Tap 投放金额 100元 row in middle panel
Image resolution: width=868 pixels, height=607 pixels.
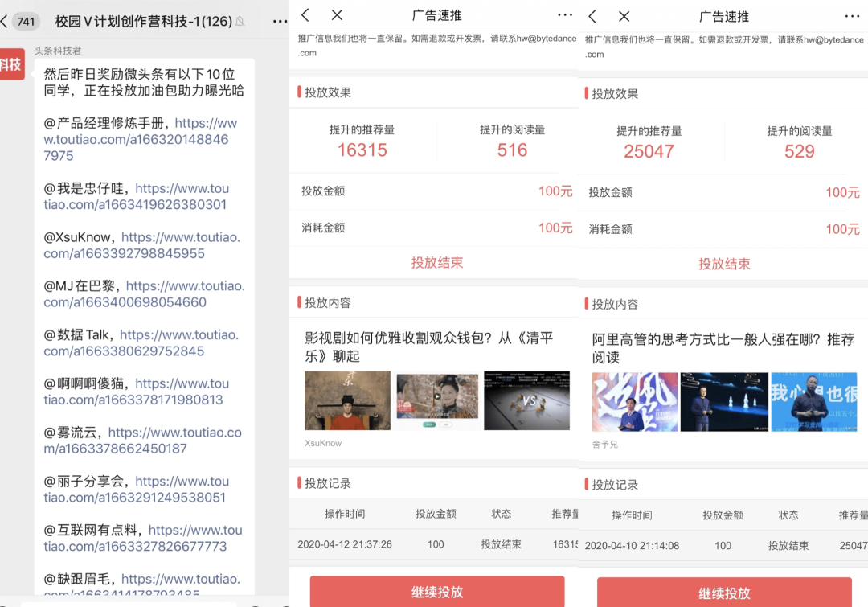434,191
